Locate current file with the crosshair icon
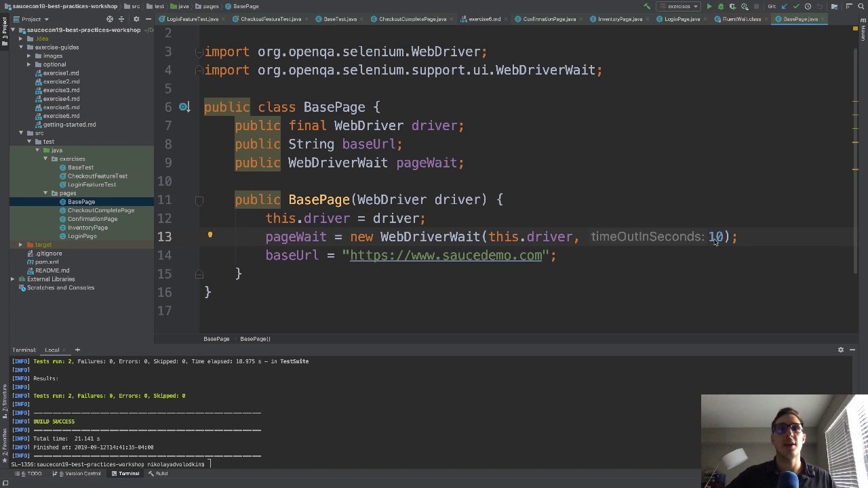Viewport: 868px width, 488px height. point(110,19)
